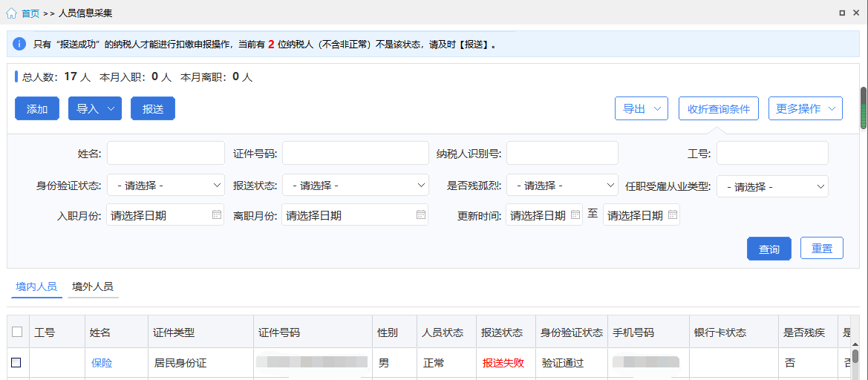
Task: Click the 手机号码 column header
Action: (648, 332)
